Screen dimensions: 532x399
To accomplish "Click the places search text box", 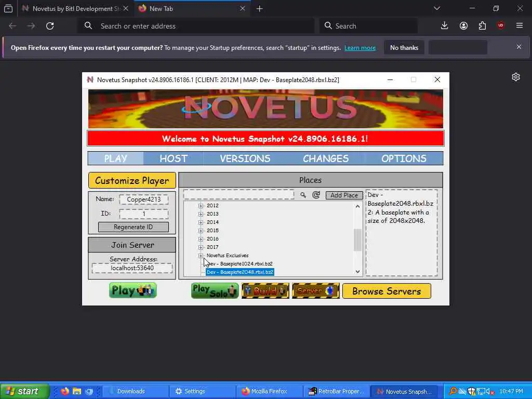I will click(x=238, y=195).
